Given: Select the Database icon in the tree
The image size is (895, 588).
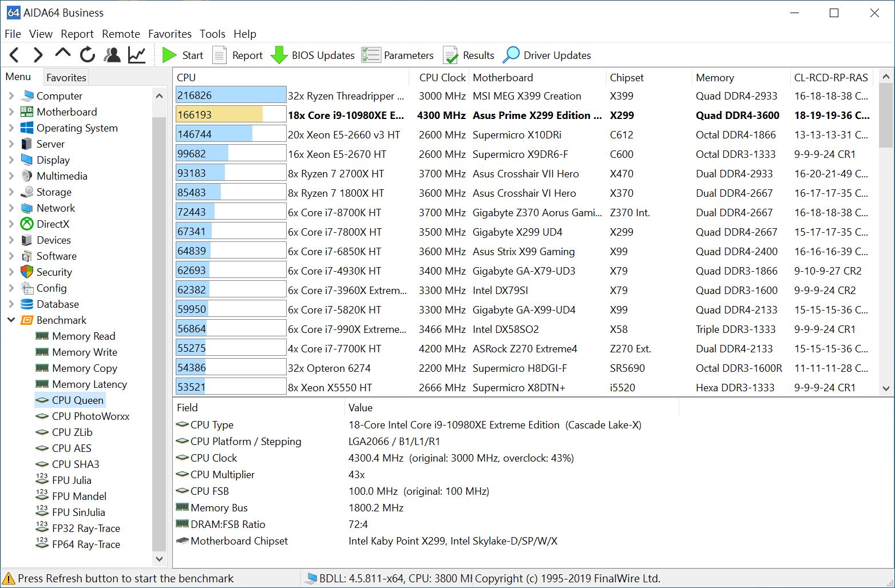Looking at the screenshot, I should [x=27, y=304].
